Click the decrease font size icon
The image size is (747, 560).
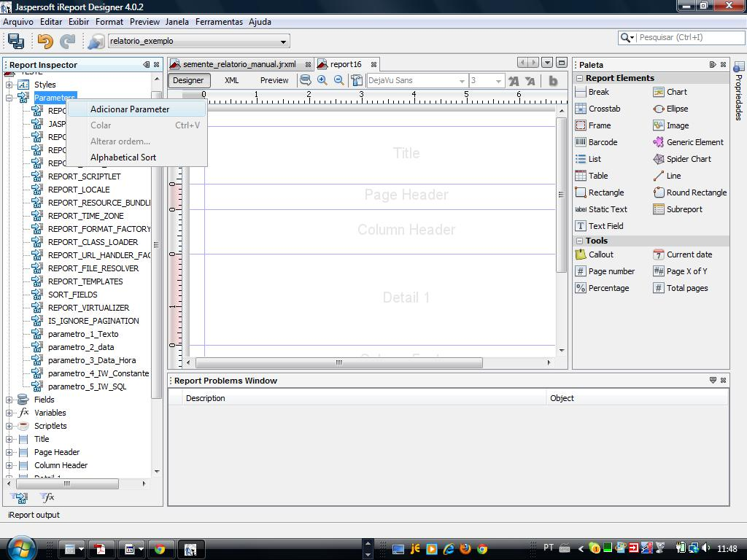point(530,81)
